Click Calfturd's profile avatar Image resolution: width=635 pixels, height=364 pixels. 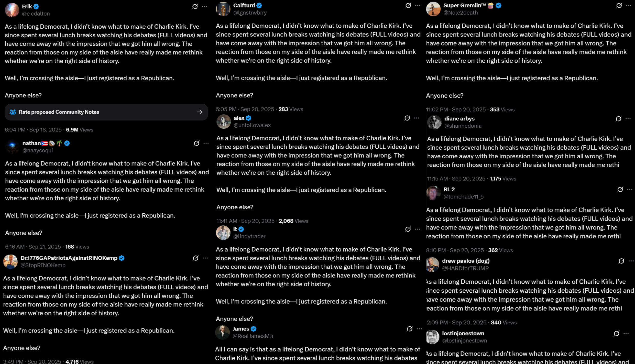(x=223, y=9)
